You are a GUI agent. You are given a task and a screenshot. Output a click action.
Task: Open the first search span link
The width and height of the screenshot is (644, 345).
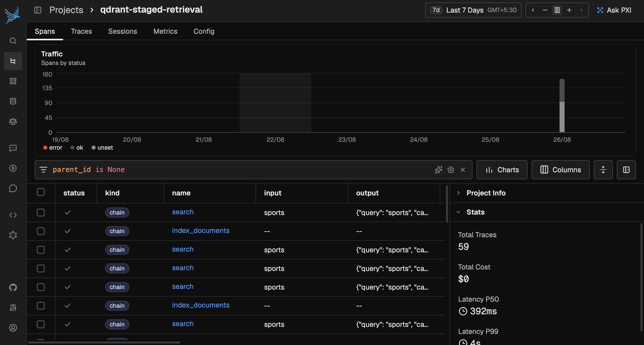183,212
